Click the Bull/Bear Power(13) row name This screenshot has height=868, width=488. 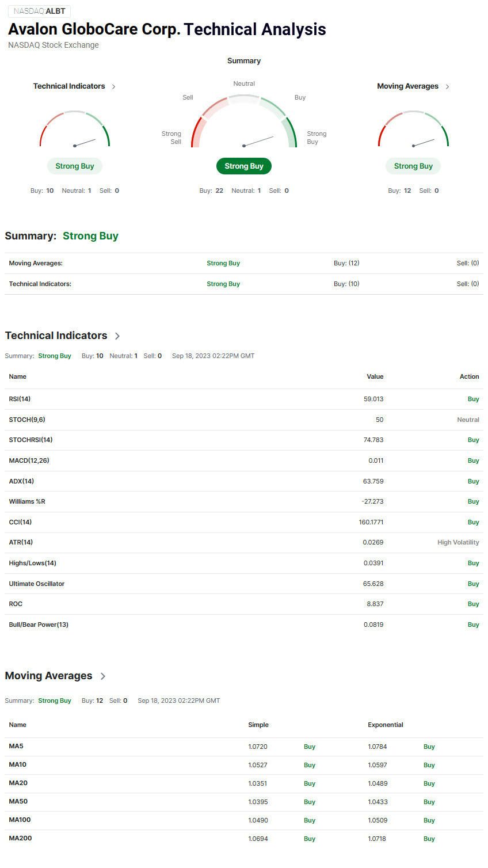pyautogui.click(x=39, y=625)
